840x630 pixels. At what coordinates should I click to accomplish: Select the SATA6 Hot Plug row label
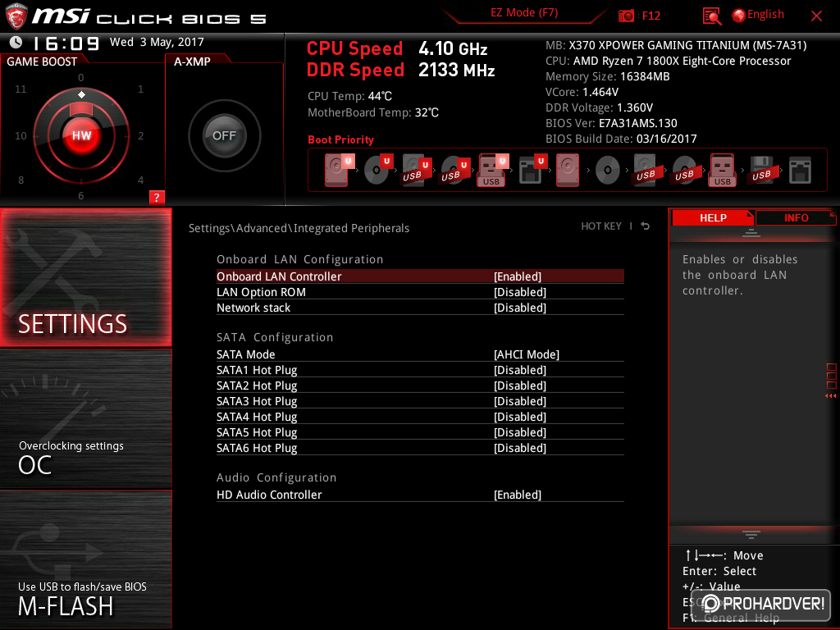(257, 447)
